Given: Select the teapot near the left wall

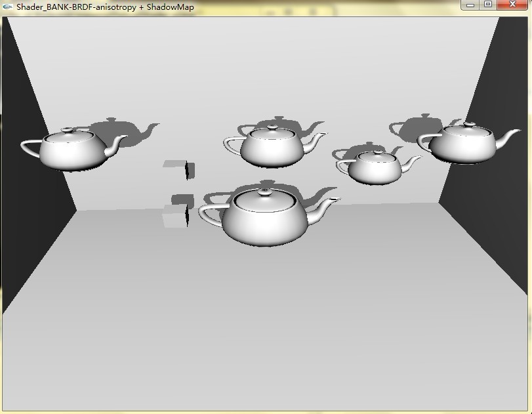Looking at the screenshot, I should (73, 149).
